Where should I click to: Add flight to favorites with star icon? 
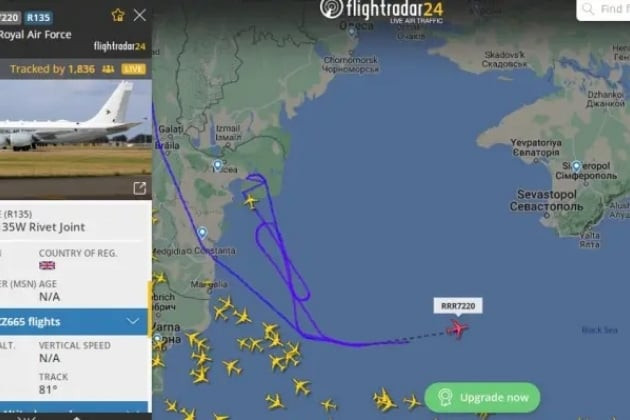(x=118, y=15)
